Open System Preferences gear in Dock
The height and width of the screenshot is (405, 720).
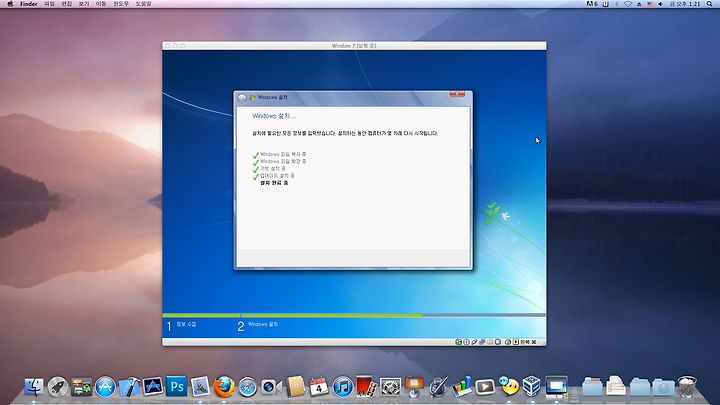click(390, 387)
